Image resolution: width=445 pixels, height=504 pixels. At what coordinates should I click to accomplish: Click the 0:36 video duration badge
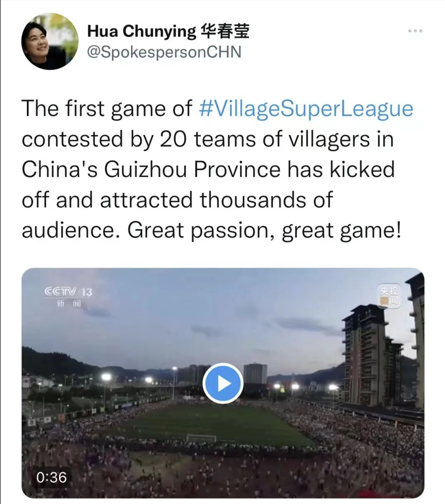pos(51,478)
